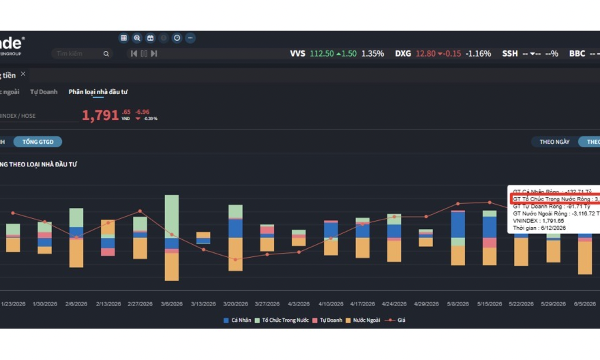
Task: Click the 1/23/2026 axis date label
Action: (x=13, y=304)
